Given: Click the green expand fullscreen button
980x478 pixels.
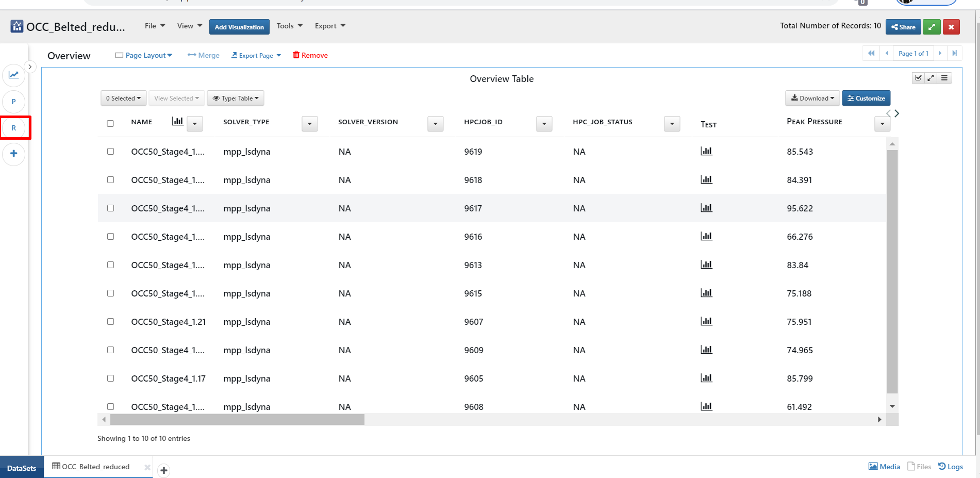Looking at the screenshot, I should click(x=932, y=27).
